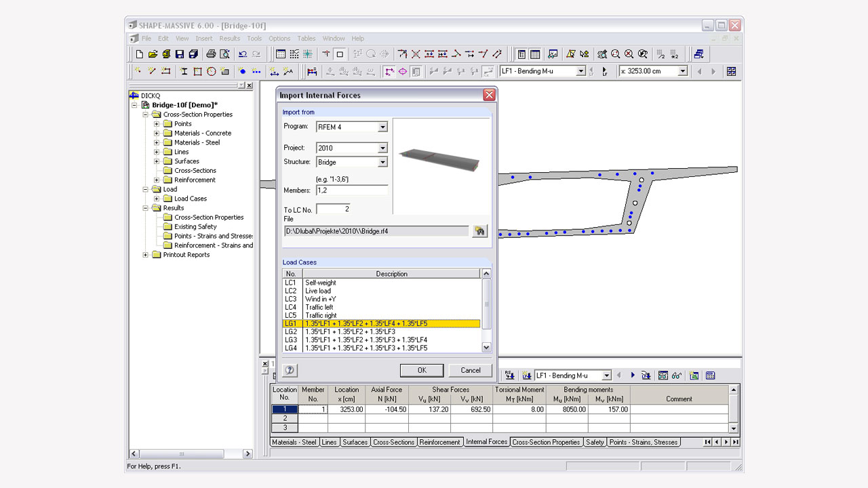Open the Results menu
The image size is (868, 488).
(x=229, y=39)
